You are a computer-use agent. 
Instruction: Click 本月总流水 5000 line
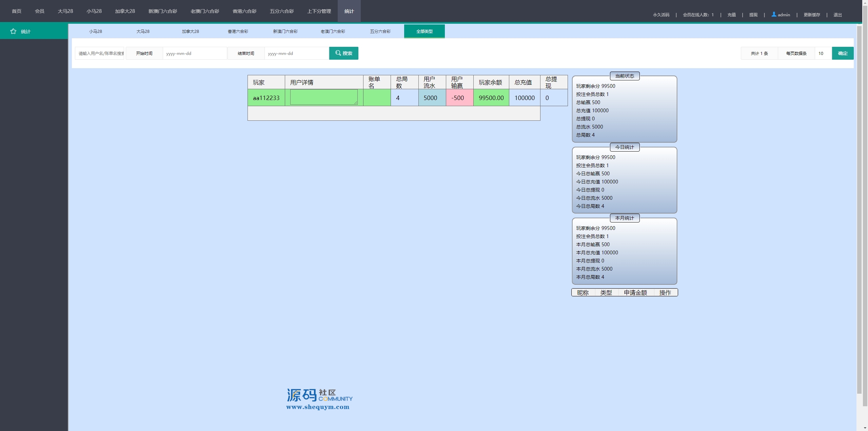(594, 269)
